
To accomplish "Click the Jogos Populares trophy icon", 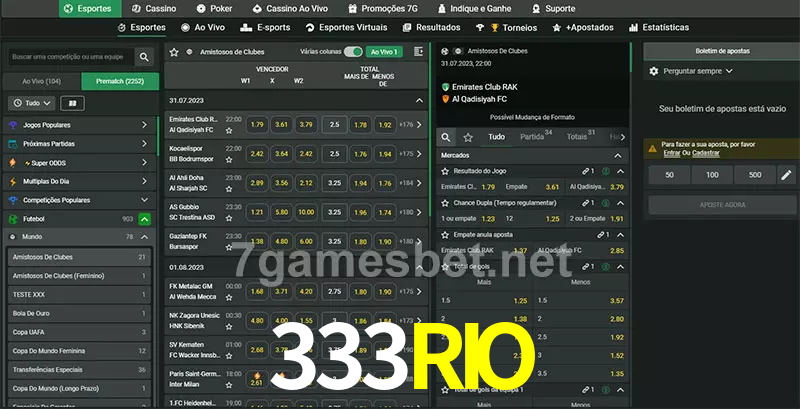I will pos(13,125).
